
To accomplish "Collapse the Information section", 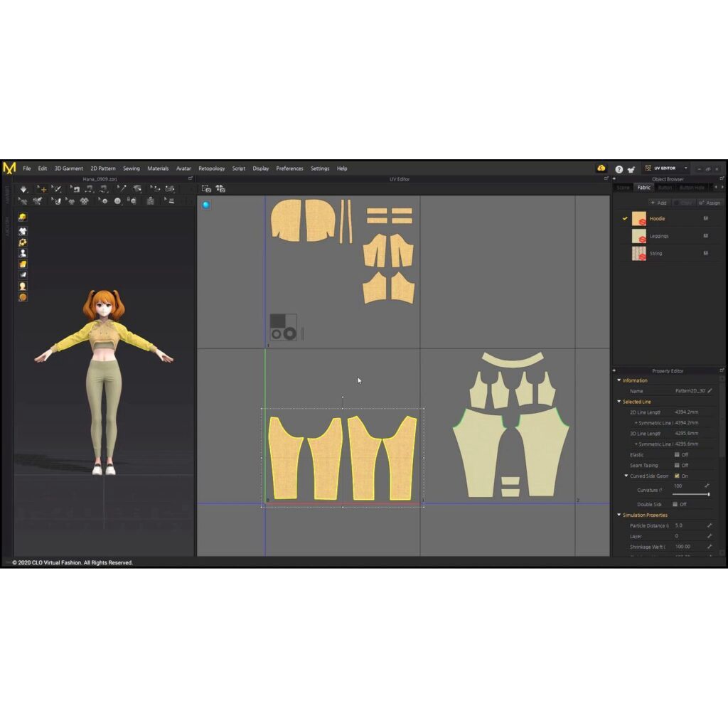I will [x=619, y=380].
